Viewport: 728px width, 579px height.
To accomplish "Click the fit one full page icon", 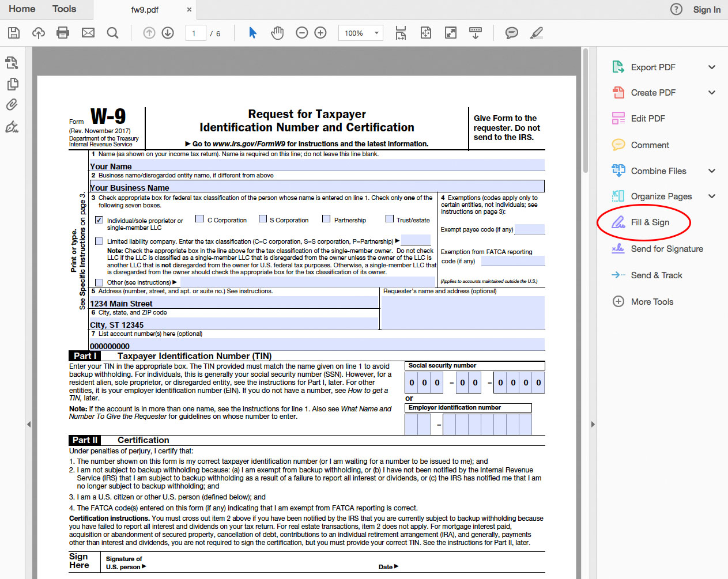I will click(x=425, y=33).
